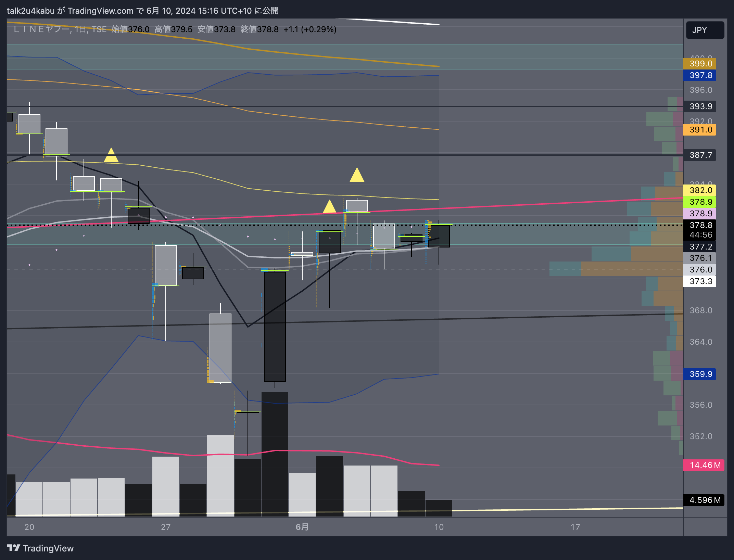Image resolution: width=734 pixels, height=560 pixels.
Task: Click the 高値379.5 high value in the legend
Action: [173, 29]
